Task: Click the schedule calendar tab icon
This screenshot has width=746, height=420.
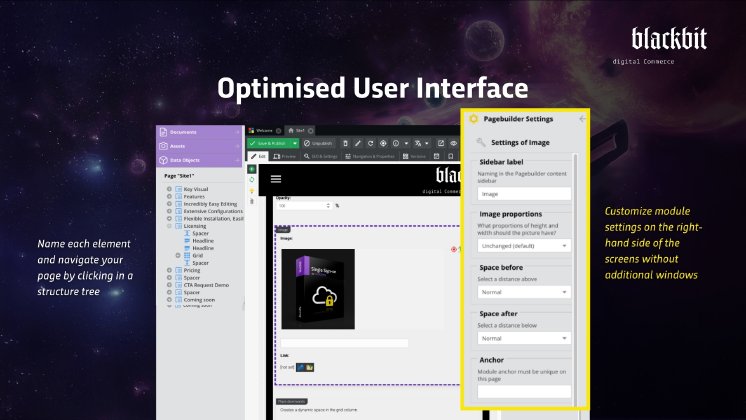Action: (436, 156)
